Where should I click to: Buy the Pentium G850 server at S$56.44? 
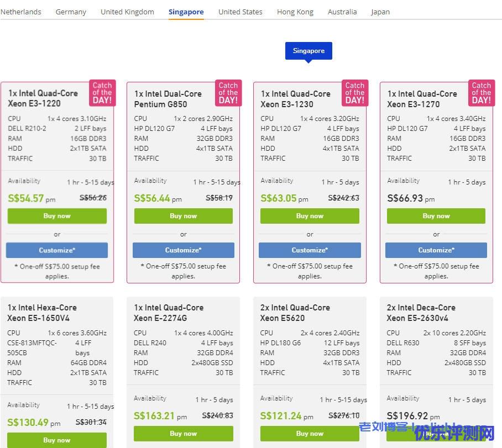coord(183,216)
